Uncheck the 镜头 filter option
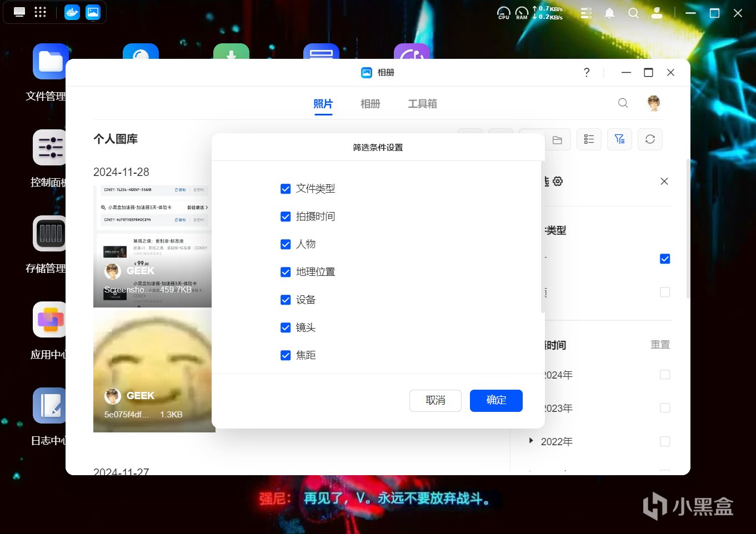The image size is (756, 534). pos(286,328)
